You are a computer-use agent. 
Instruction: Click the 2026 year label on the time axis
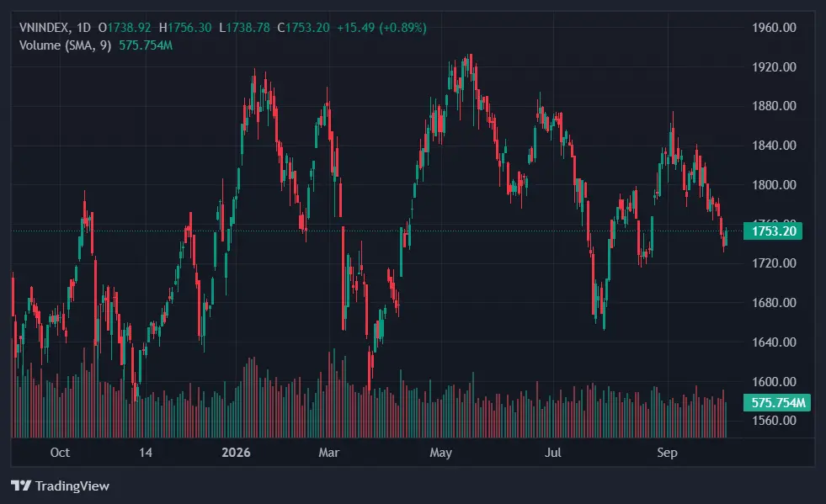pos(236,453)
